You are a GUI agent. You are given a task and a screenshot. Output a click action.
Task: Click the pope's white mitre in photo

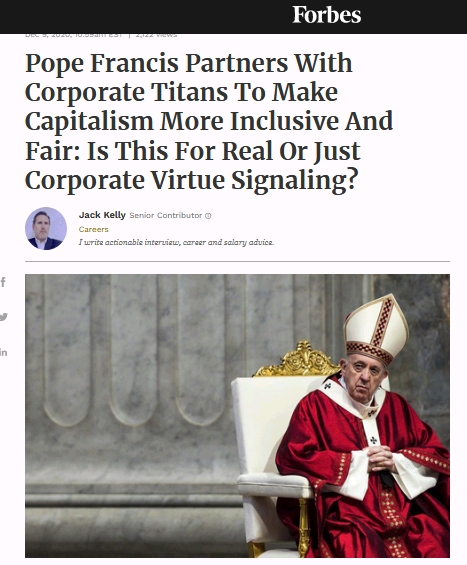click(x=376, y=329)
